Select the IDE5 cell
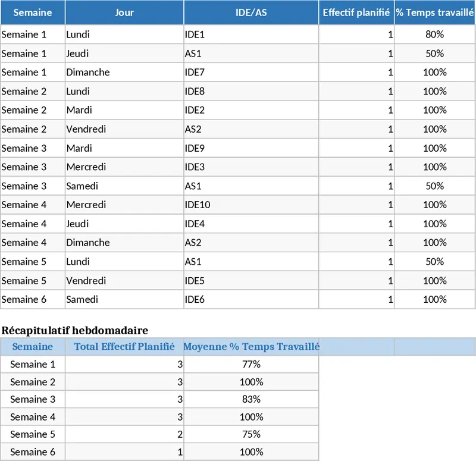476x461 pixels. [251, 281]
